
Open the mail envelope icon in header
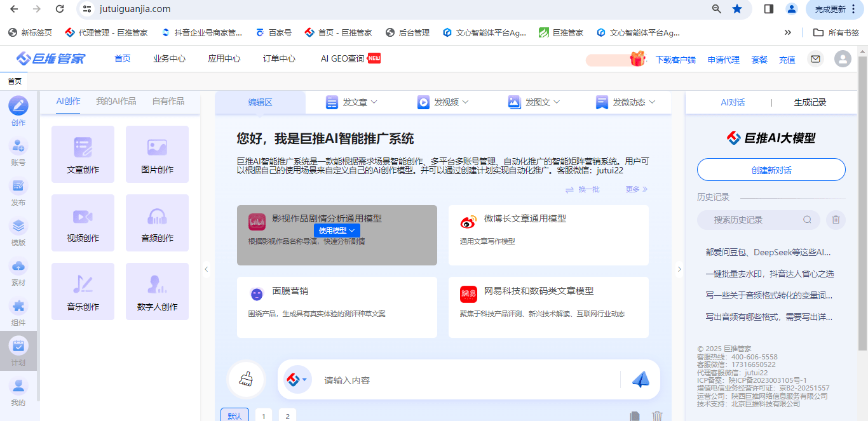(x=815, y=59)
